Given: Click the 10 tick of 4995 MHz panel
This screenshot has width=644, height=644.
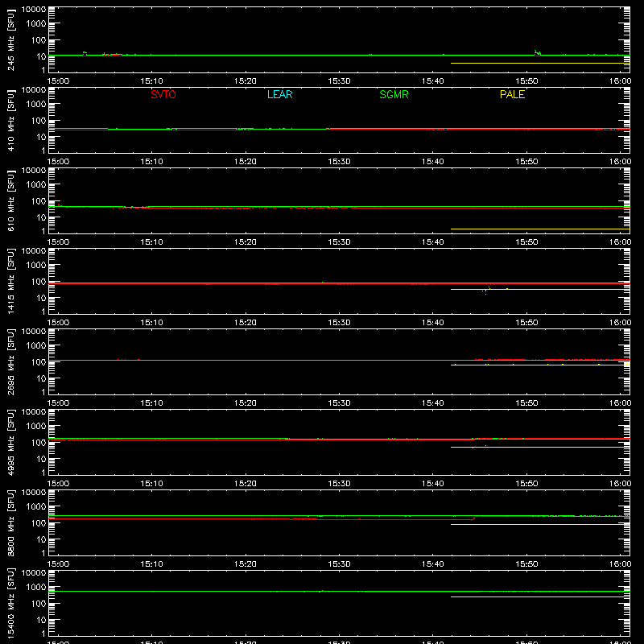Looking at the screenshot, I should (x=41, y=459).
